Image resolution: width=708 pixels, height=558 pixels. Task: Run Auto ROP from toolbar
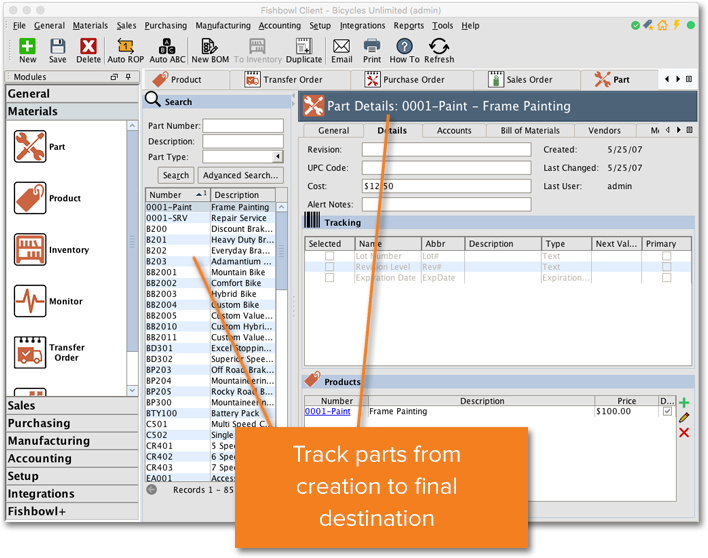click(x=126, y=50)
